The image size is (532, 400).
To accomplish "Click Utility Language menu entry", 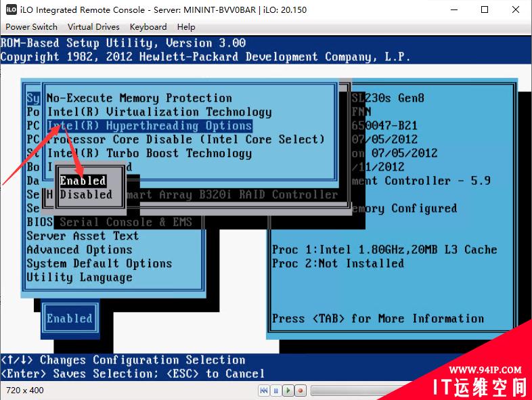I will [79, 277].
